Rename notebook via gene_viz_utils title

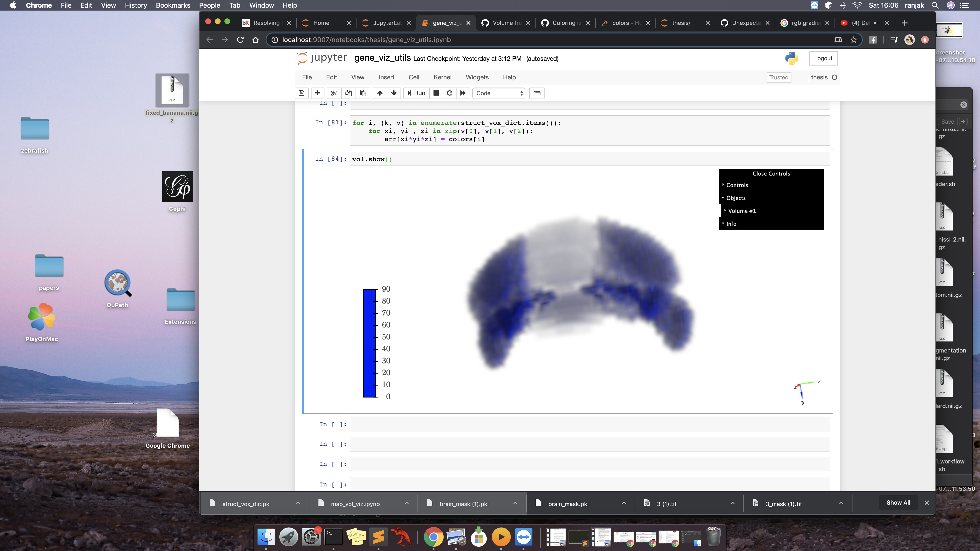(x=382, y=58)
